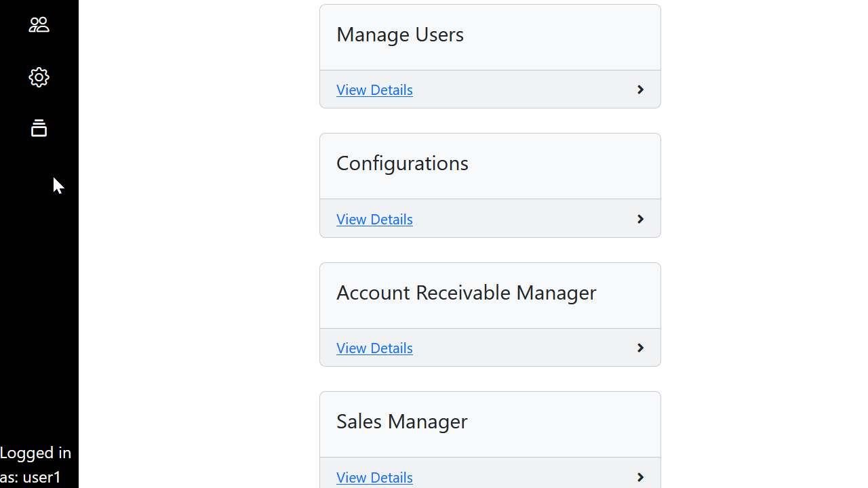
Task: Click the arrow icon beside Configurations details
Action: pyautogui.click(x=639, y=218)
